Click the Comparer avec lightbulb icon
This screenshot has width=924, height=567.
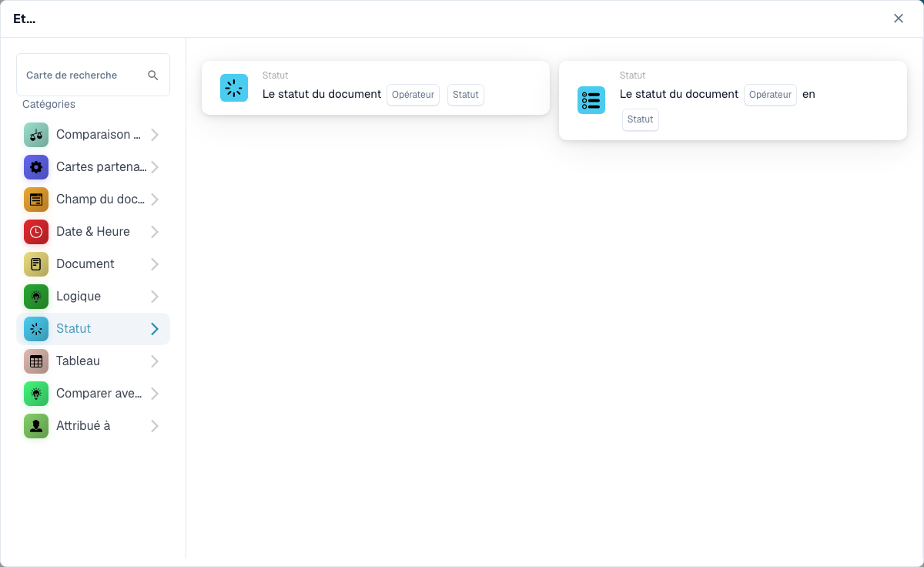point(36,394)
